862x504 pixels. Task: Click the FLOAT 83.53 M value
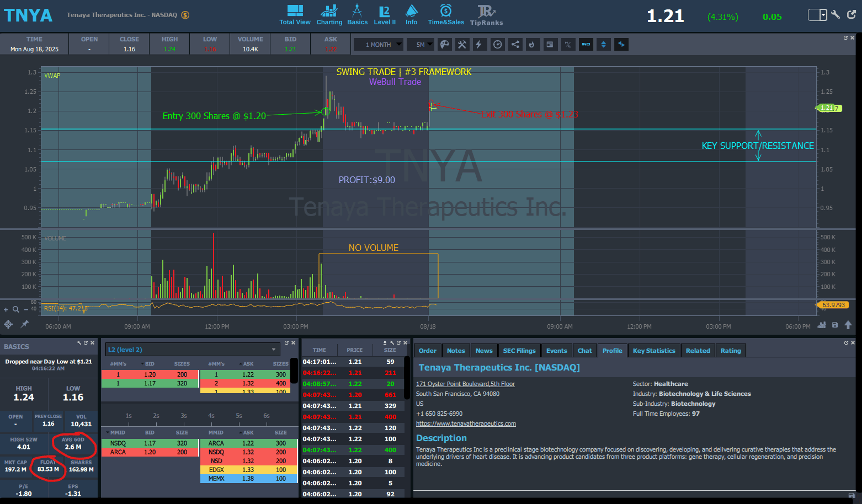48,469
